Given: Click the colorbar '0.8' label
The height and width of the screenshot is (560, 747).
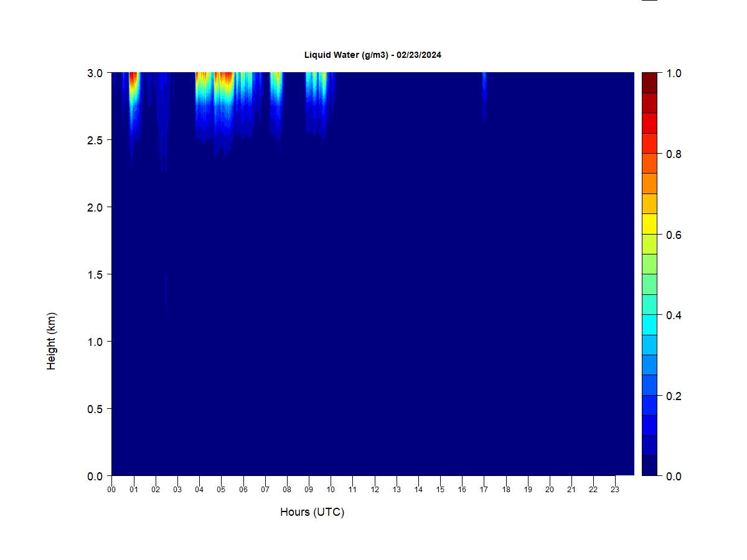Looking at the screenshot, I should [674, 154].
